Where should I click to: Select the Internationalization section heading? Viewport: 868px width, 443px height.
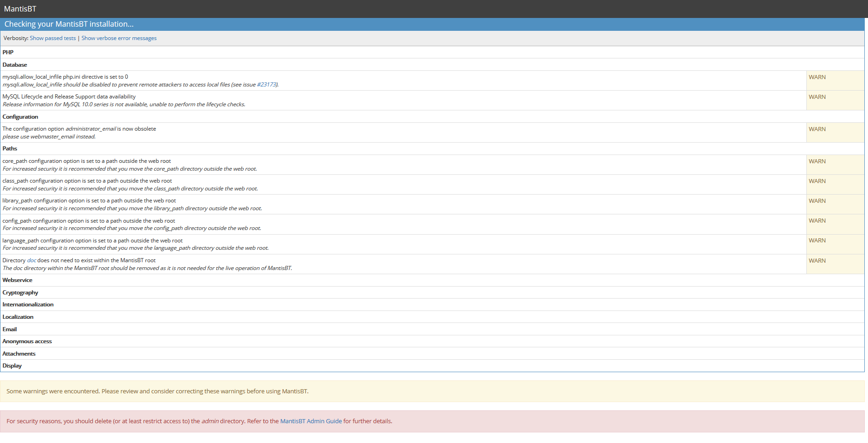pos(28,305)
